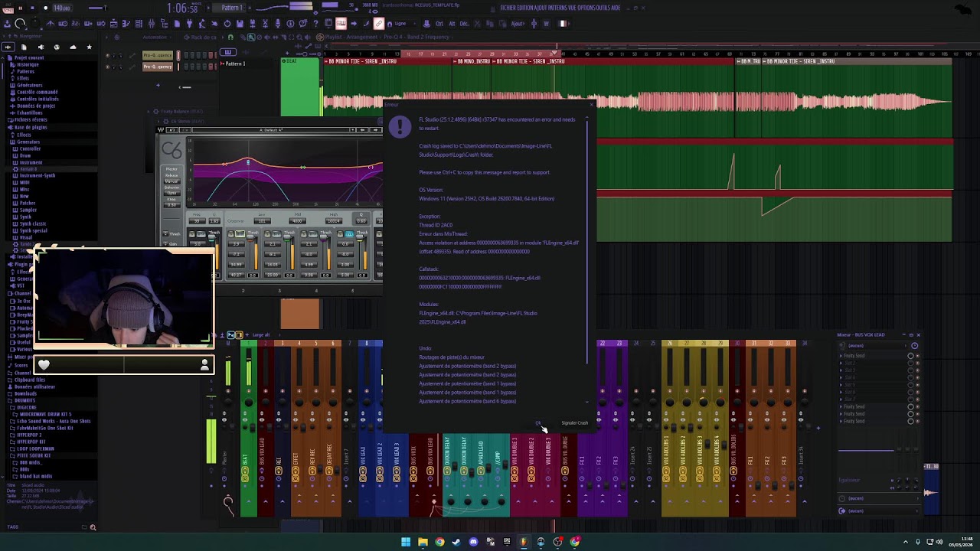
Task: Toggle the highlighted piano roll view button
Action: pos(341,23)
